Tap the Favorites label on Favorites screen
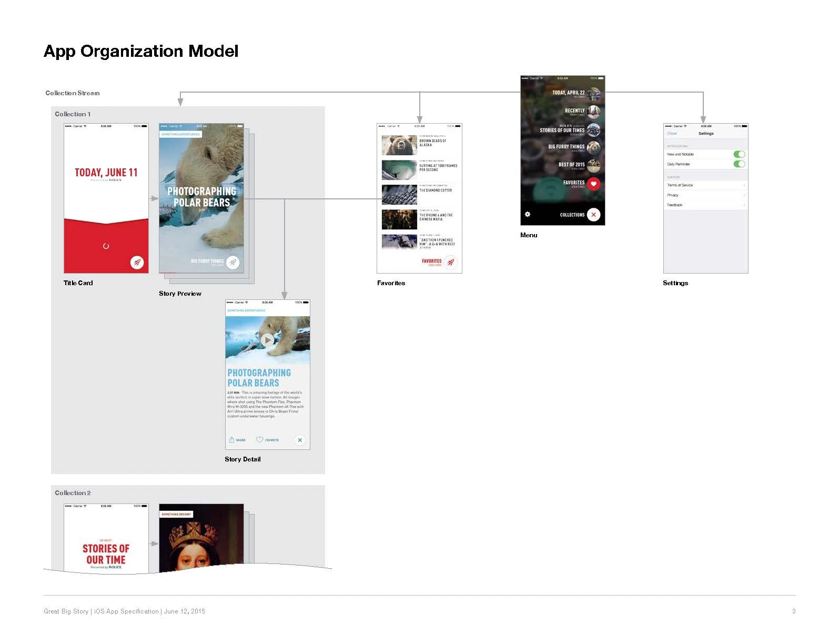This screenshot has width=839, height=644. (431, 261)
